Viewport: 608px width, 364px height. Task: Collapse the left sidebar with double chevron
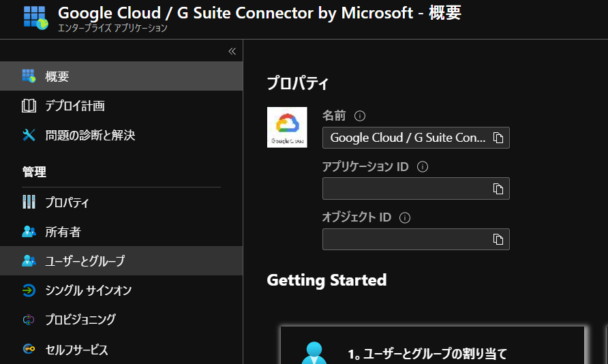tap(232, 51)
